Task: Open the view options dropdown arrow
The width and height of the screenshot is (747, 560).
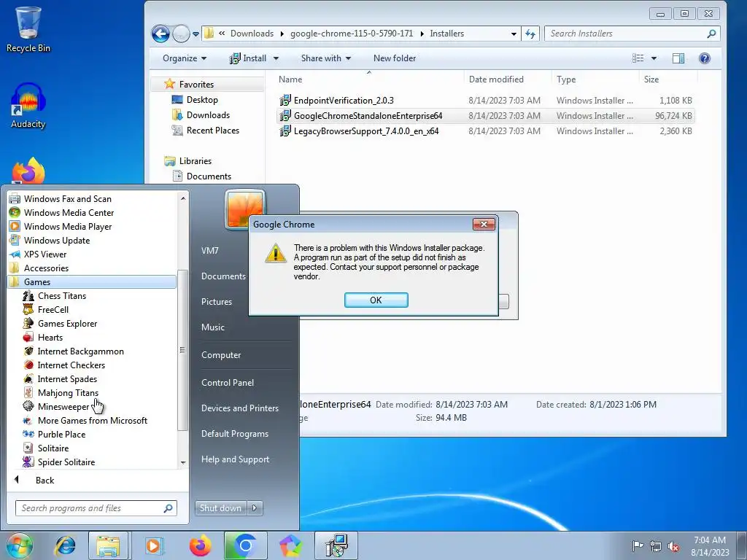Action: tap(654, 58)
